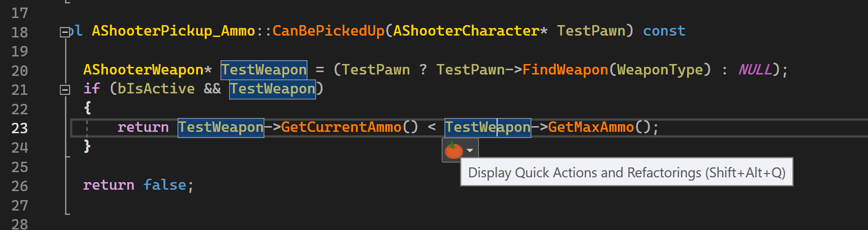Click the WeaponType argument

click(660, 70)
